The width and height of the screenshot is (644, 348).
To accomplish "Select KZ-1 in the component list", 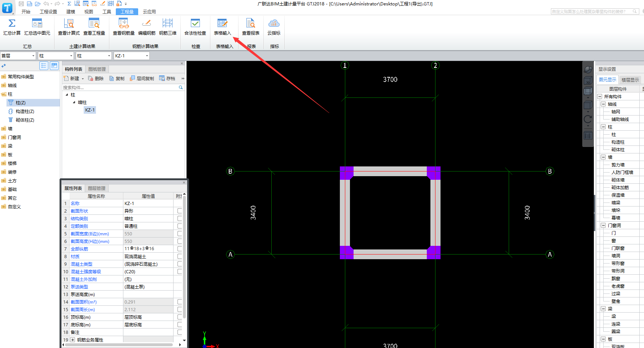I will (x=90, y=110).
